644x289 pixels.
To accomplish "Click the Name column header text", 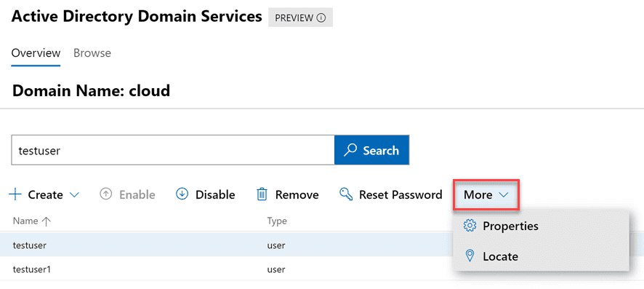I will tap(25, 221).
